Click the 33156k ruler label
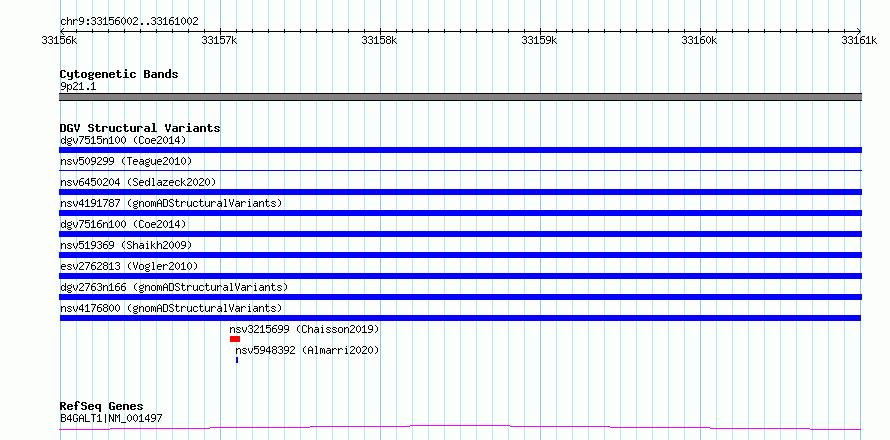890x440 pixels. [60, 40]
